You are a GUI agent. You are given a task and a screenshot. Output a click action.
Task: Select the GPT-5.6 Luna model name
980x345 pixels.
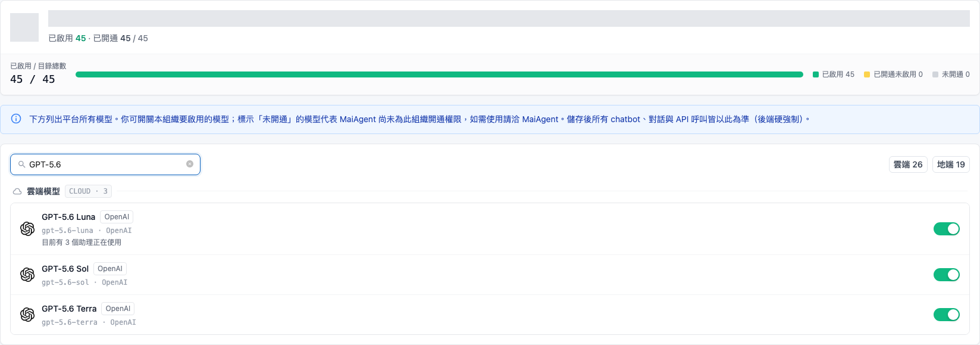click(x=68, y=217)
